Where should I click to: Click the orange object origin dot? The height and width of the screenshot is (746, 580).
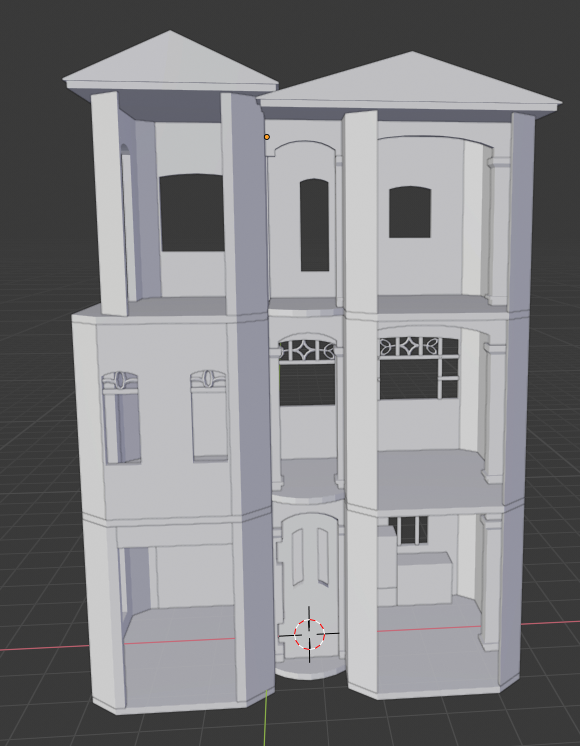(x=267, y=137)
